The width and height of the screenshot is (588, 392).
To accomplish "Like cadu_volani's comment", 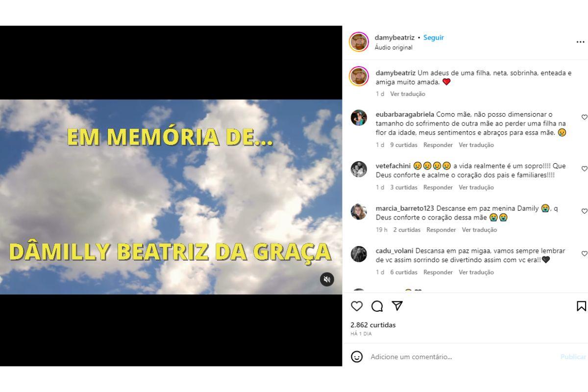I will 584,254.
